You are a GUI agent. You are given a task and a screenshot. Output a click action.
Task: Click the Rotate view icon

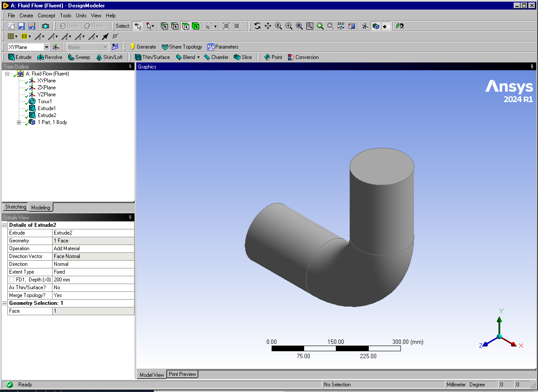click(x=257, y=26)
